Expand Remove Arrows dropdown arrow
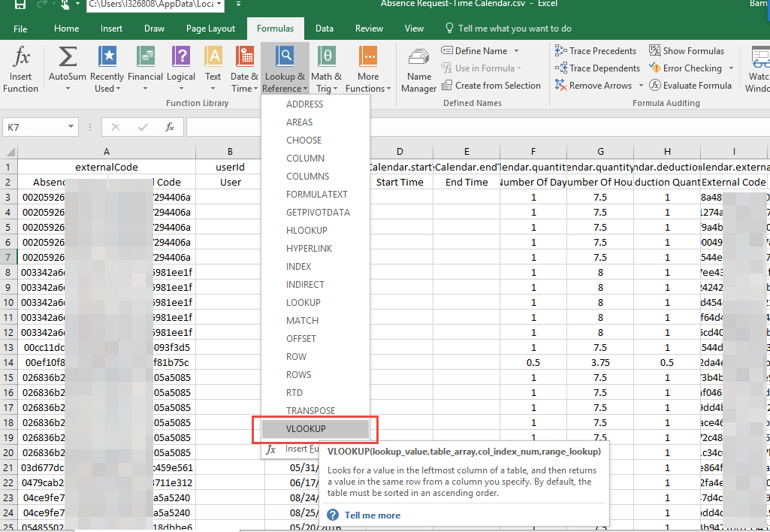 (641, 86)
